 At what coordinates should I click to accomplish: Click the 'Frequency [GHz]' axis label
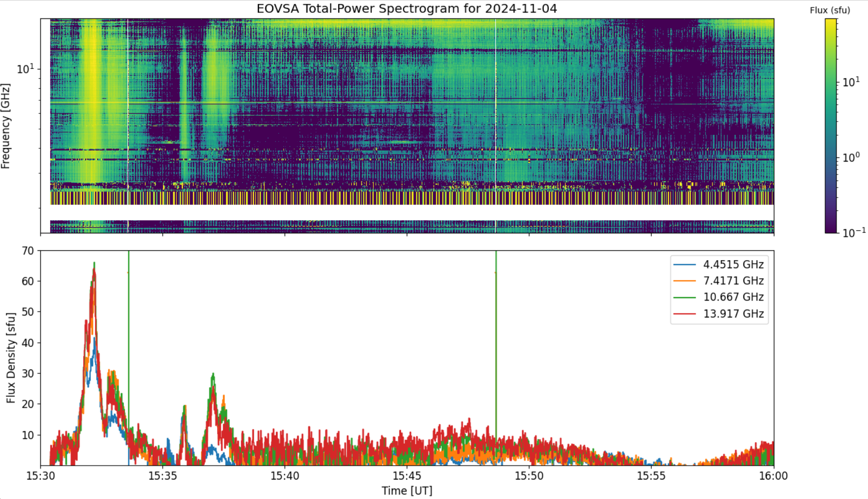tap(6, 126)
